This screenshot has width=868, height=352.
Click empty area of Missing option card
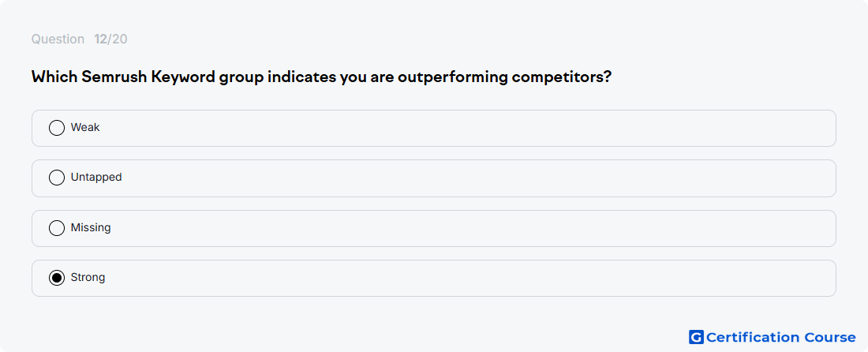click(x=443, y=228)
